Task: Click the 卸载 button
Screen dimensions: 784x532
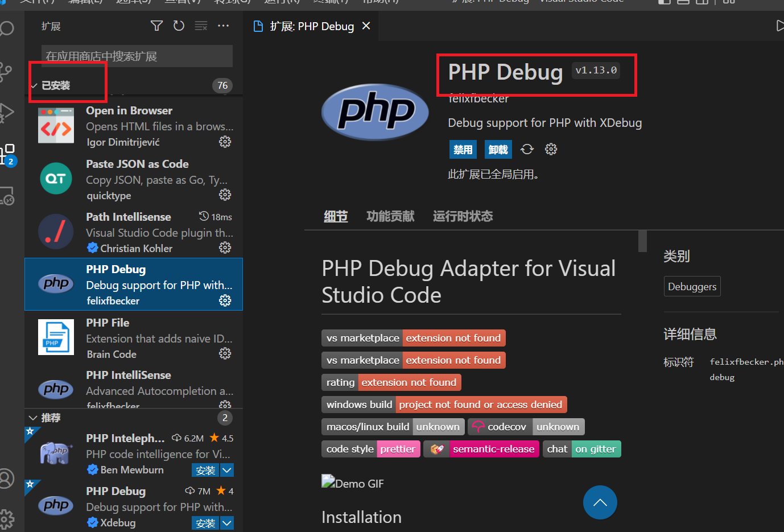Action: coord(498,150)
